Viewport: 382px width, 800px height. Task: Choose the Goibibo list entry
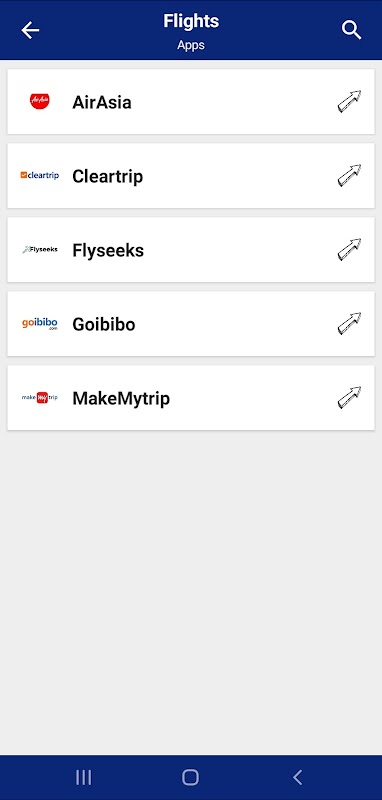tap(191, 323)
